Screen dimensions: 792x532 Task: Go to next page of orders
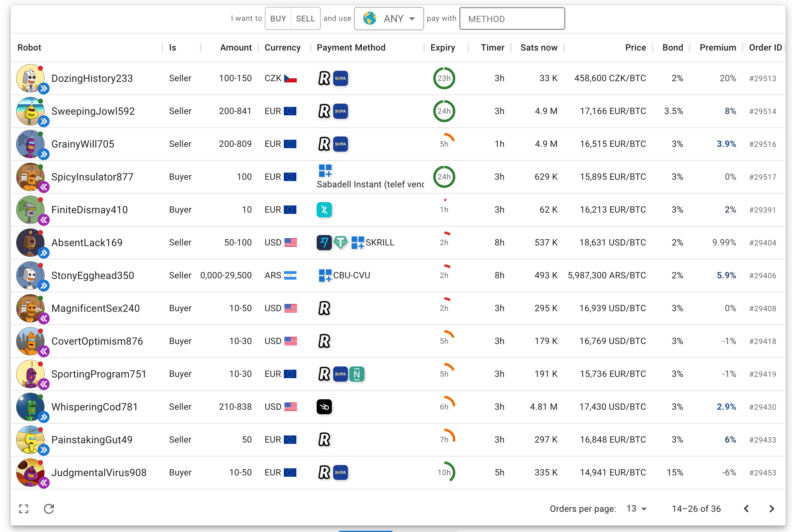tap(771, 509)
